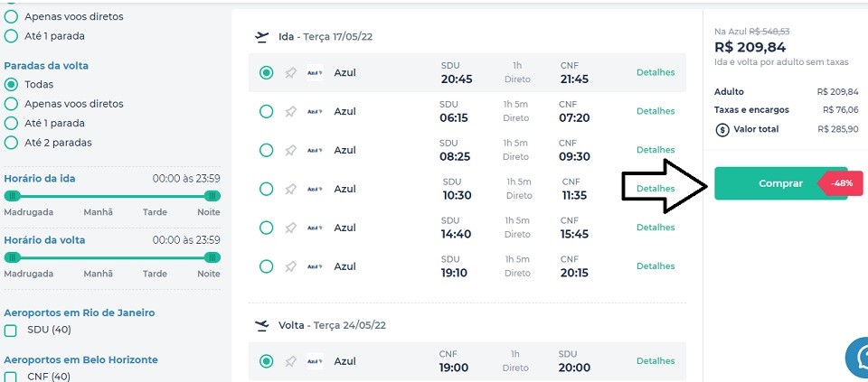Click left handle of Horário da ida slider

[x=12, y=196]
